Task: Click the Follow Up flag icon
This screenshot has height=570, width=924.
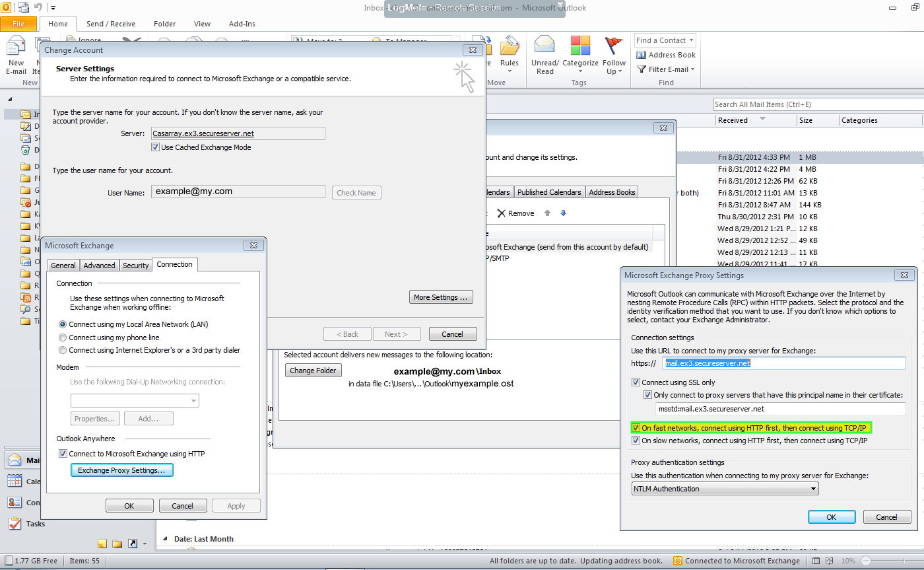Action: point(614,46)
